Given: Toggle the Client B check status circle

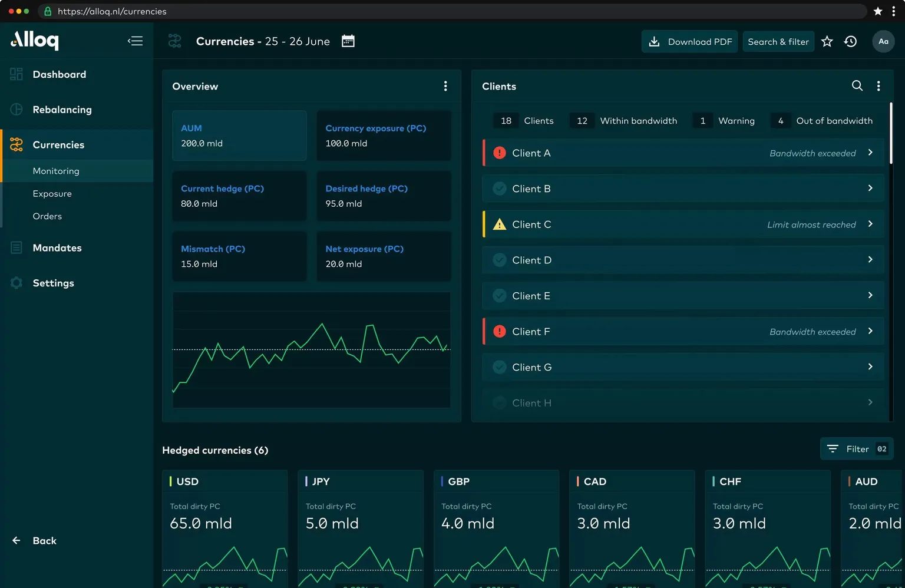Looking at the screenshot, I should [x=500, y=189].
